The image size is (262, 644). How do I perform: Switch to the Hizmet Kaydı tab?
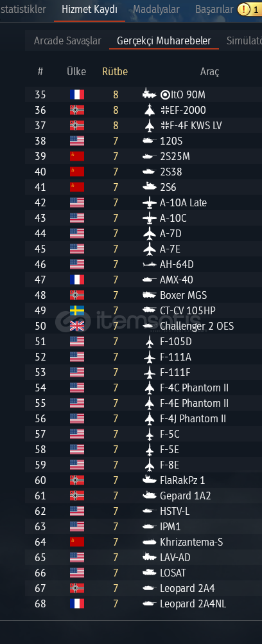pyautogui.click(x=89, y=10)
